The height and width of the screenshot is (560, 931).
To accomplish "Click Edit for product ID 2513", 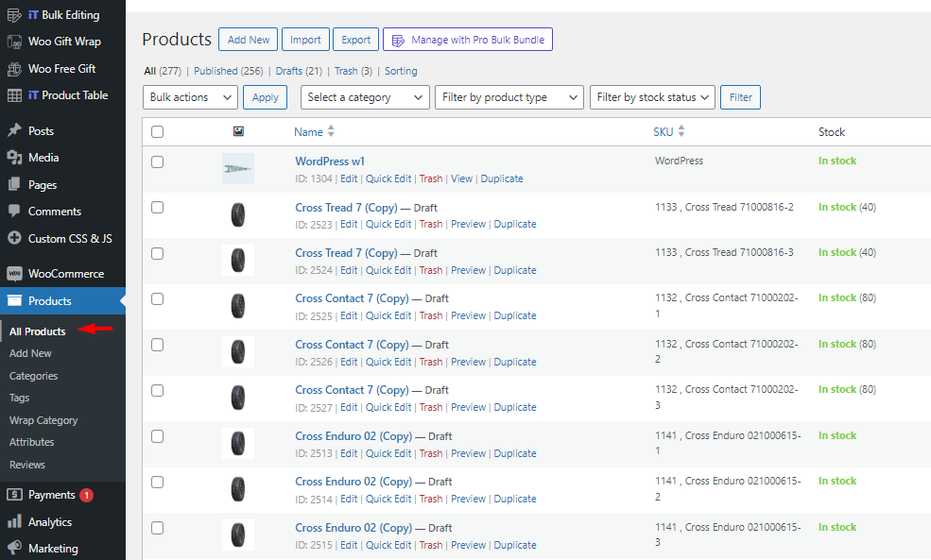I will click(349, 453).
